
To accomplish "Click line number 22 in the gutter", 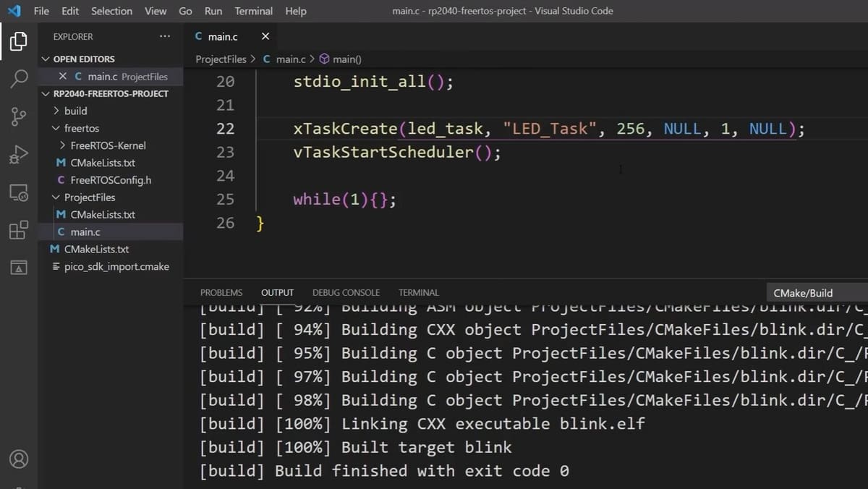I will click(226, 129).
